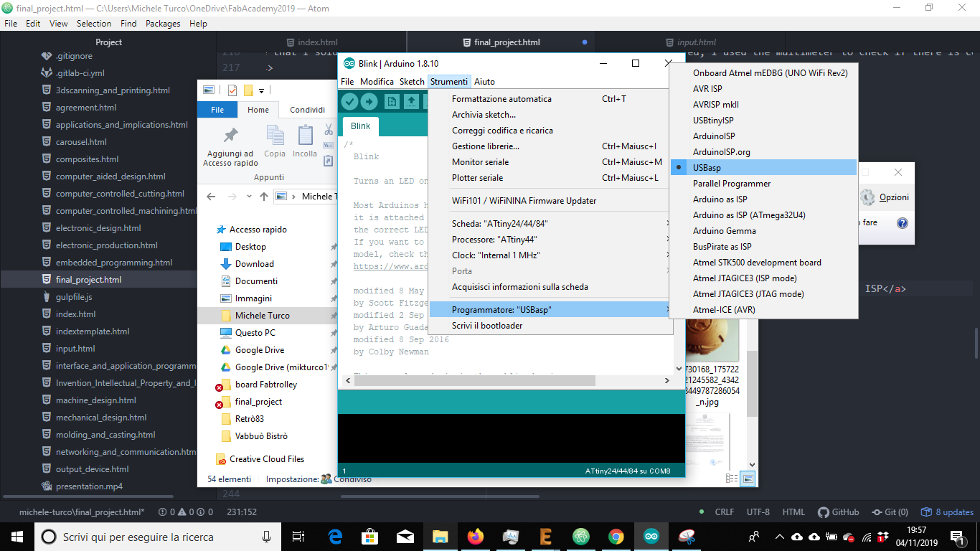This screenshot has width=980, height=551.
Task: Click the Task View taskbar icon
Action: 299,537
